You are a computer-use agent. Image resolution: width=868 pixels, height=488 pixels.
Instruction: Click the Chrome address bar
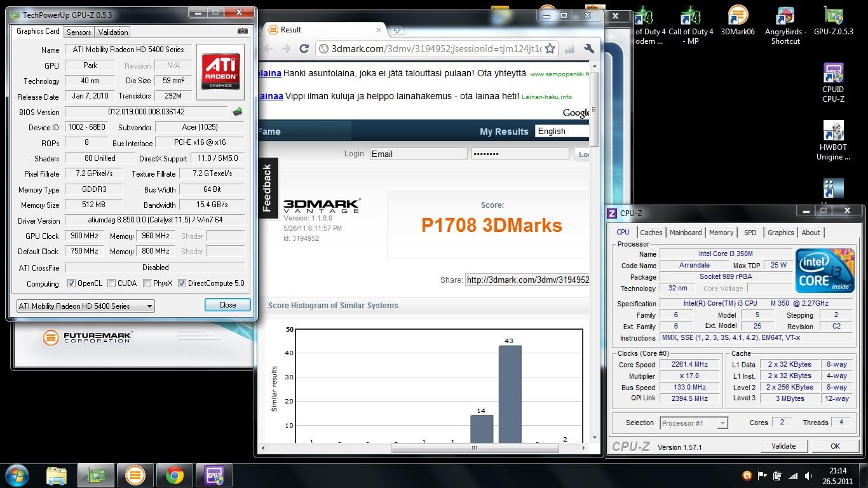[437, 49]
